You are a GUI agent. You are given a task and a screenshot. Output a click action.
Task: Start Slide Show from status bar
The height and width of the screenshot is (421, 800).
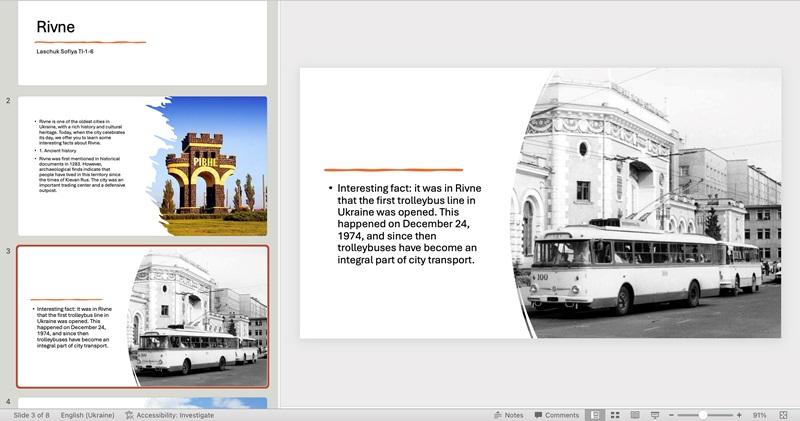[x=655, y=414]
